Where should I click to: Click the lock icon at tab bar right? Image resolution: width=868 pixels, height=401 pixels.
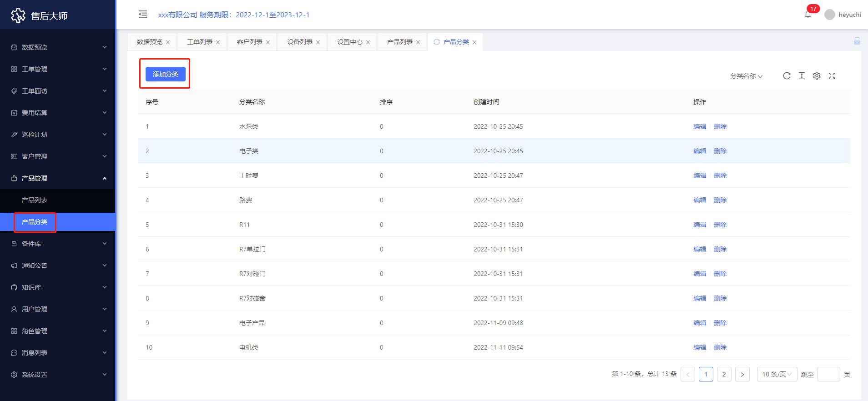coord(857,41)
